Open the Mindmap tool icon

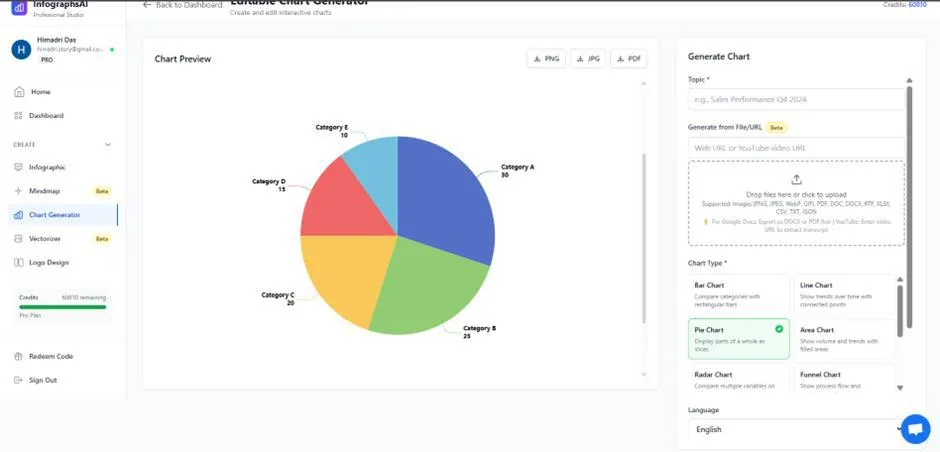tap(19, 191)
